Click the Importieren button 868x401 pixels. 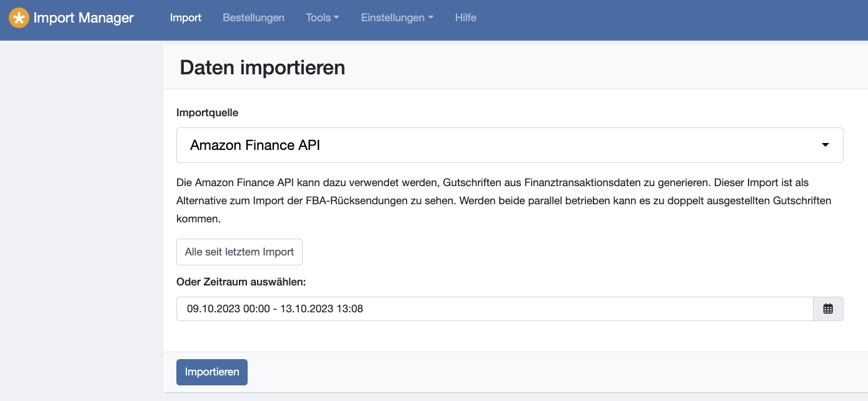click(212, 372)
